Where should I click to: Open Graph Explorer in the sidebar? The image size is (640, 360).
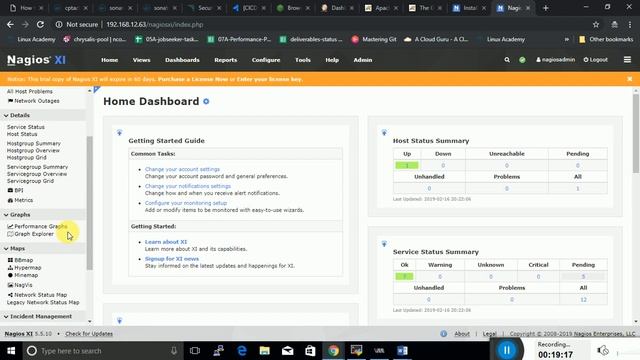(31, 234)
